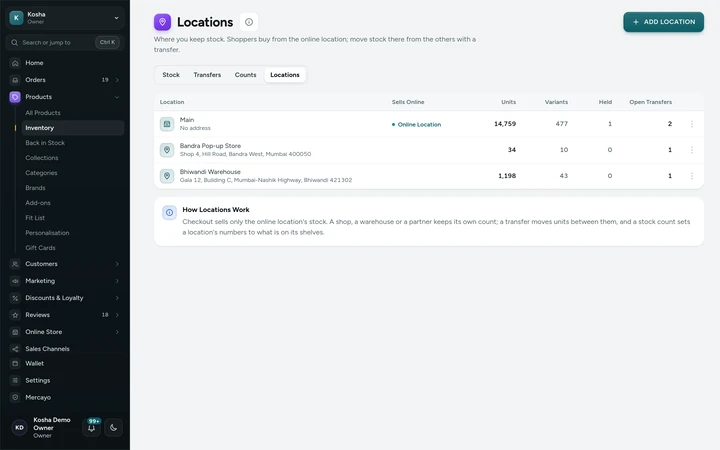Click the 1,198 units value

point(507,176)
